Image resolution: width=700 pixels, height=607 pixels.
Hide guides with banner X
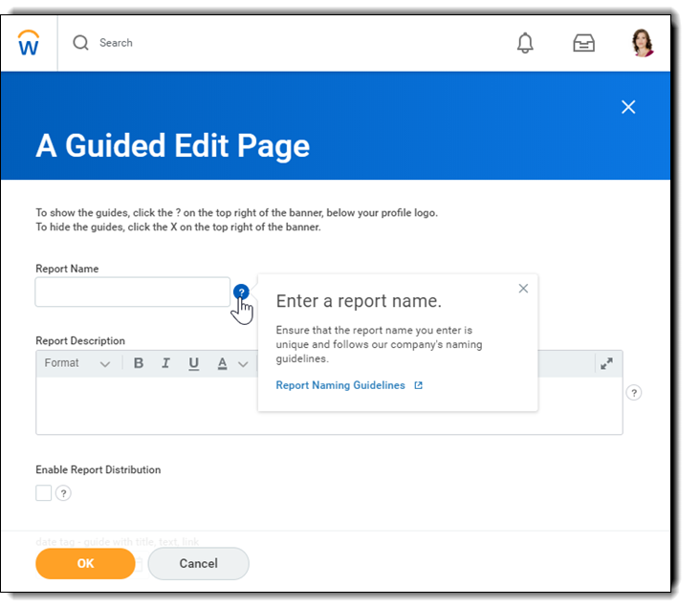click(628, 107)
